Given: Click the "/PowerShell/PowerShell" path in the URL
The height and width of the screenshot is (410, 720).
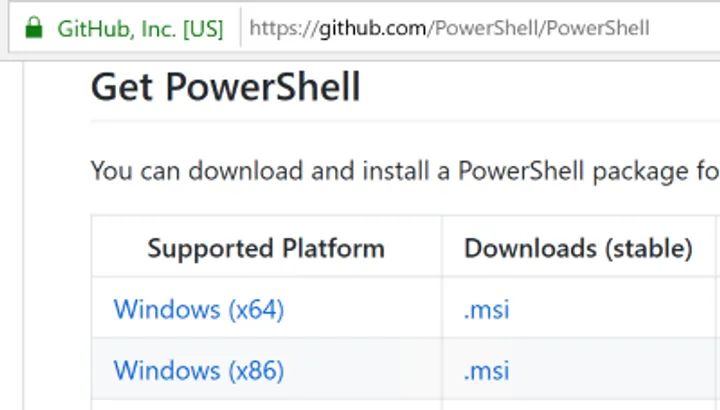Looking at the screenshot, I should [539, 27].
